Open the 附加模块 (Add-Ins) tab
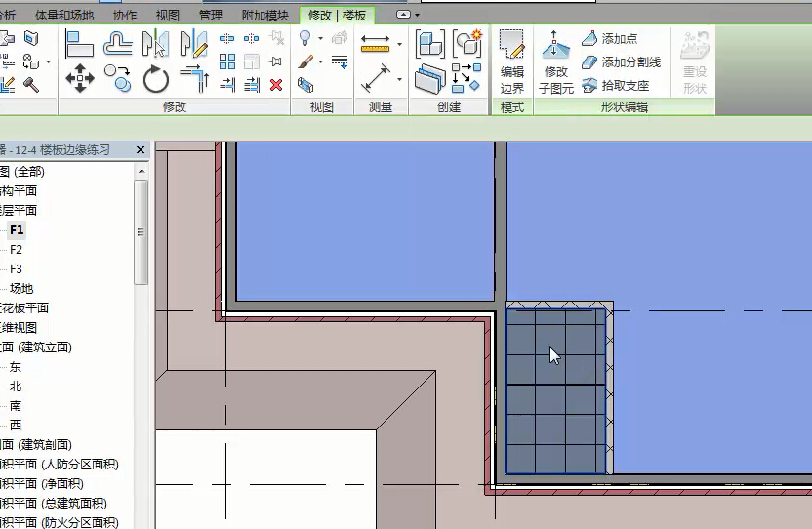The image size is (812, 529). tap(264, 15)
